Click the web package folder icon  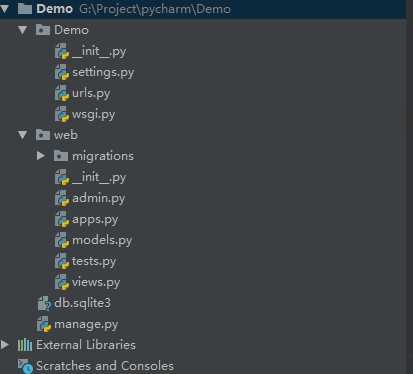click(43, 135)
